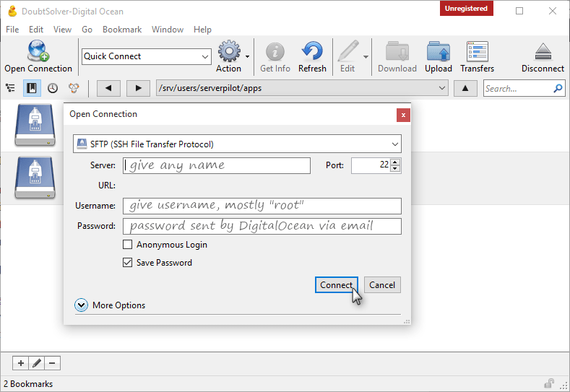
Task: Click the lock icon in status bar
Action: (549, 383)
